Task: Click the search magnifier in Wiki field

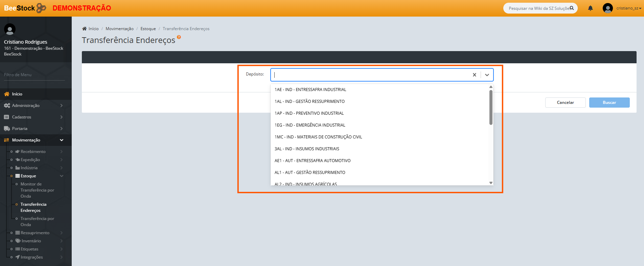Action: tap(572, 8)
